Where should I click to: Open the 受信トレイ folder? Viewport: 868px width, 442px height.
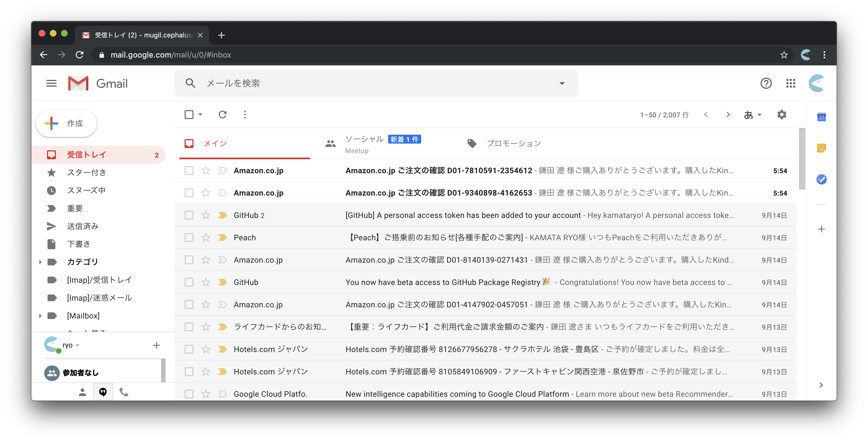click(99, 155)
